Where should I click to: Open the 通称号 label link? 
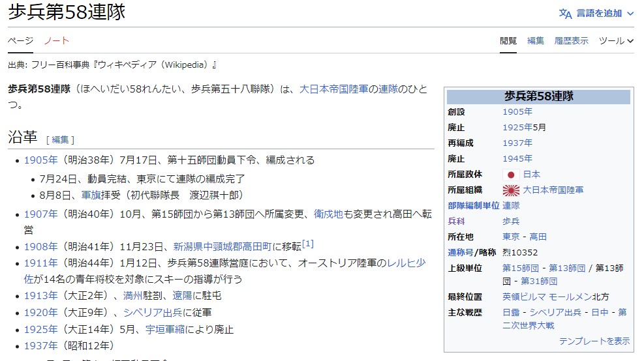(x=461, y=252)
